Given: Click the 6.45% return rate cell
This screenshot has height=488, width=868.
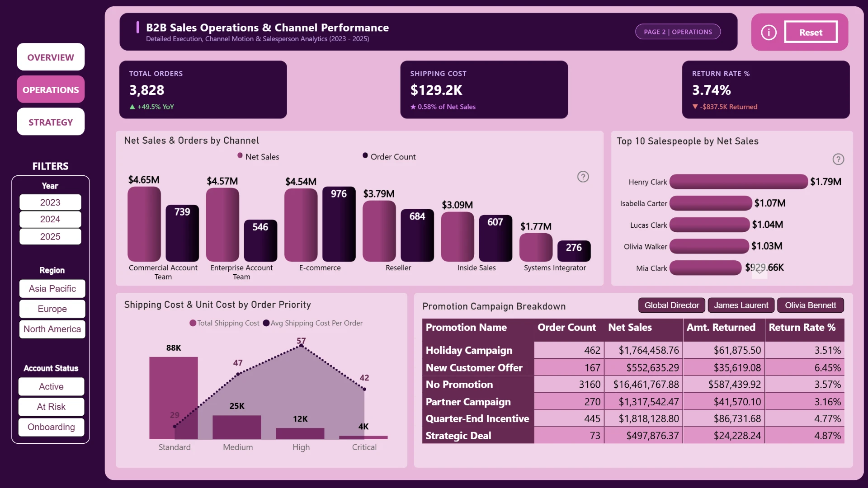Looking at the screenshot, I should [x=805, y=368].
